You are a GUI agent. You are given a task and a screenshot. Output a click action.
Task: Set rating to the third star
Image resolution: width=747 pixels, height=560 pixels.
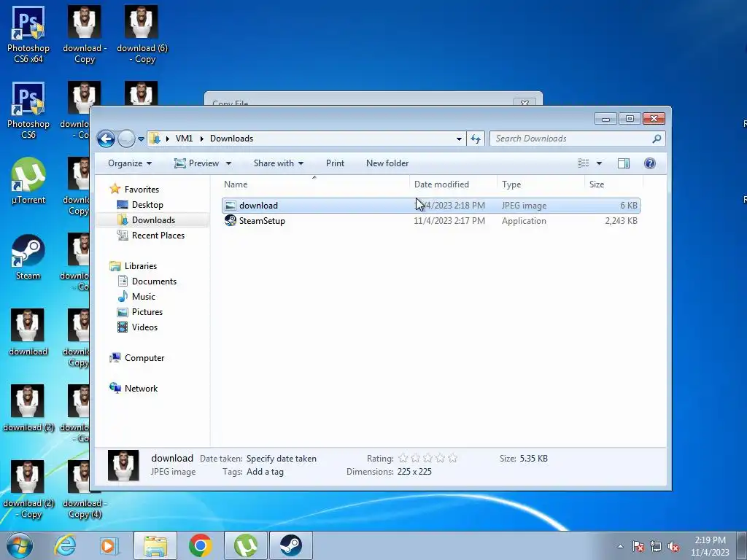[427, 458]
